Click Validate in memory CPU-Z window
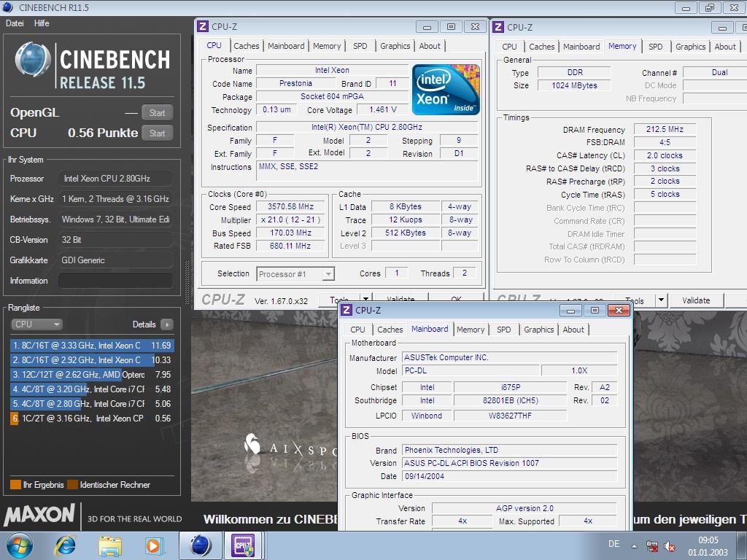 click(696, 300)
